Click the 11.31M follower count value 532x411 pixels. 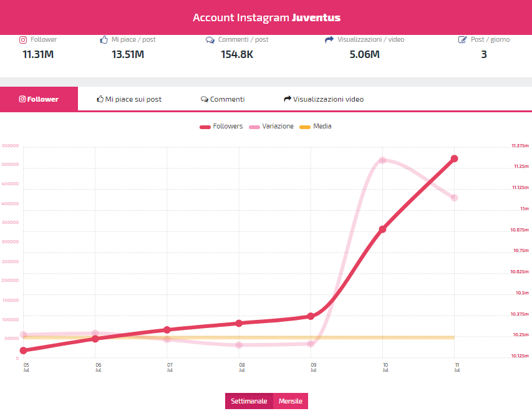[38, 54]
